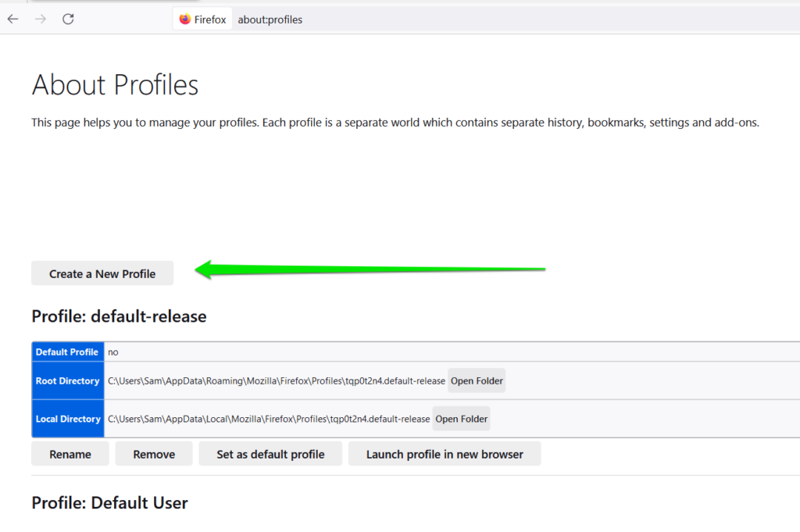Click the Profile: Default User heading
The image size is (800, 532).
tap(109, 503)
